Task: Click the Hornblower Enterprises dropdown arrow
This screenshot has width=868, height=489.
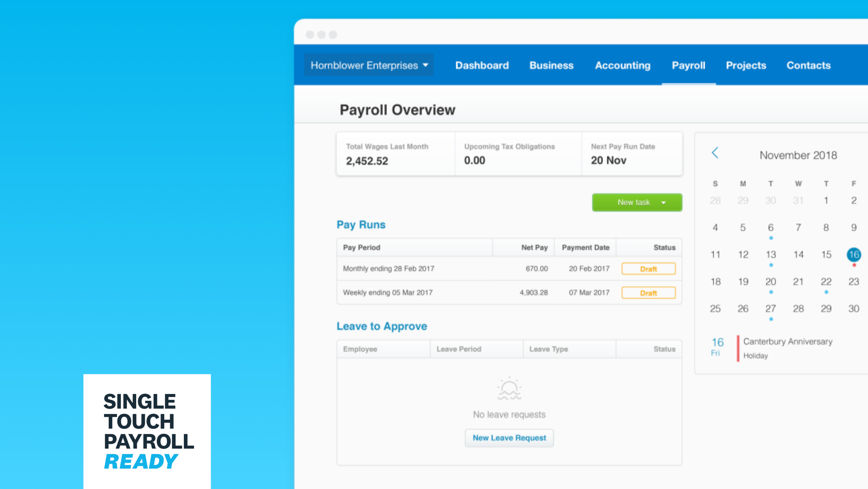Action: 427,66
